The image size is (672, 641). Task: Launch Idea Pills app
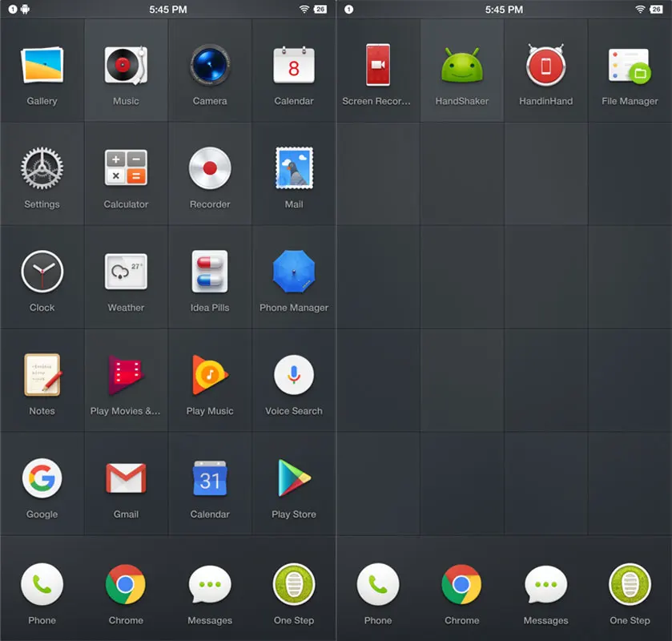[210, 272]
